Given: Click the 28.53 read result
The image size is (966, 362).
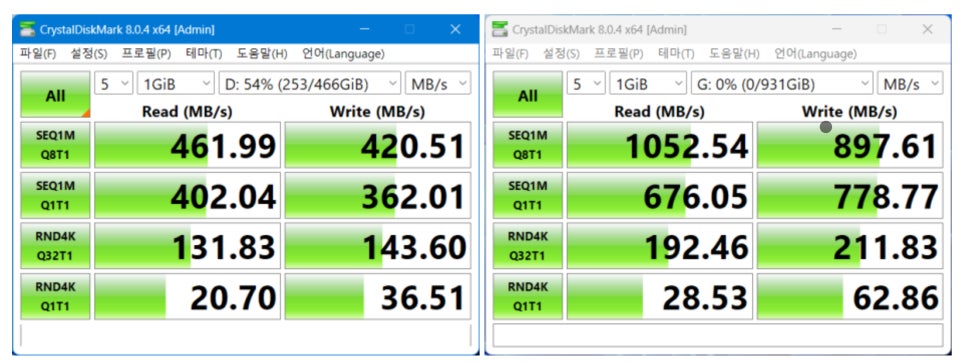Looking at the screenshot, I should point(660,297).
